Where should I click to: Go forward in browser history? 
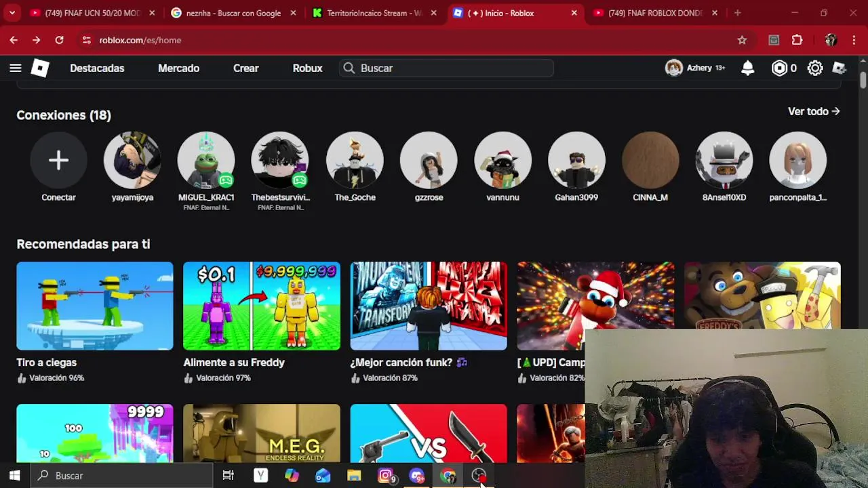pyautogui.click(x=36, y=40)
